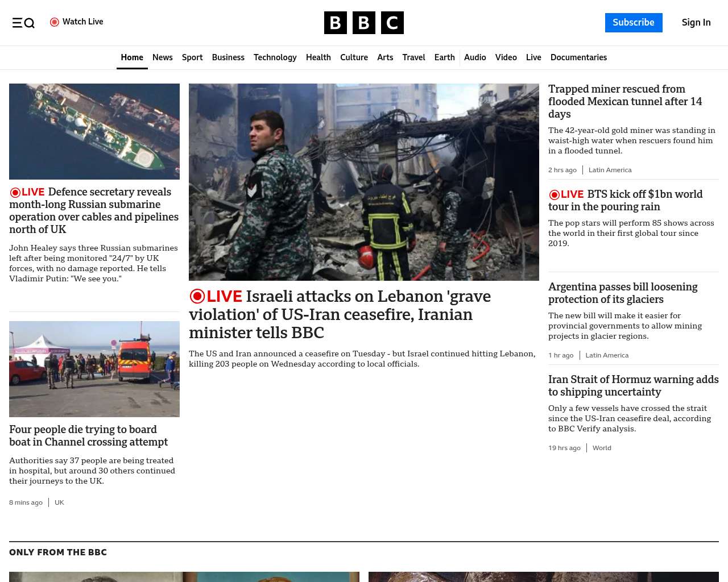728x582 pixels.
Task: Click the Lebanon rubble rescue photo
Action: pyautogui.click(x=364, y=182)
